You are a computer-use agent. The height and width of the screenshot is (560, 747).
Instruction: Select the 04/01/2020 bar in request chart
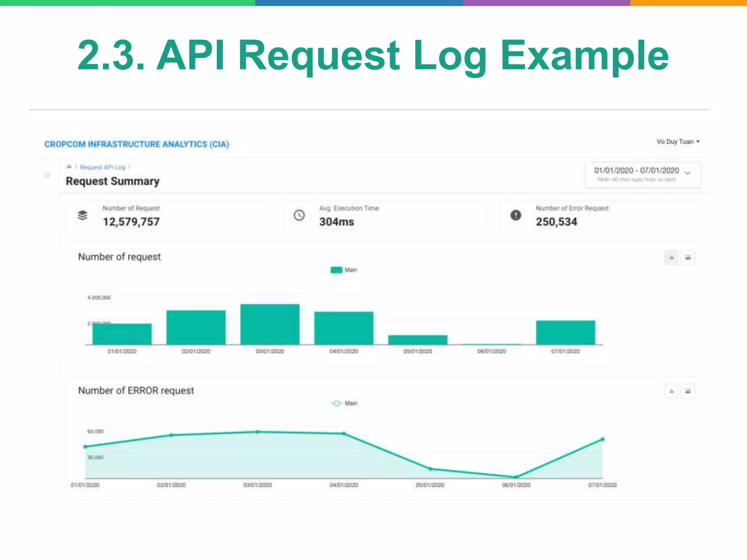(344, 328)
